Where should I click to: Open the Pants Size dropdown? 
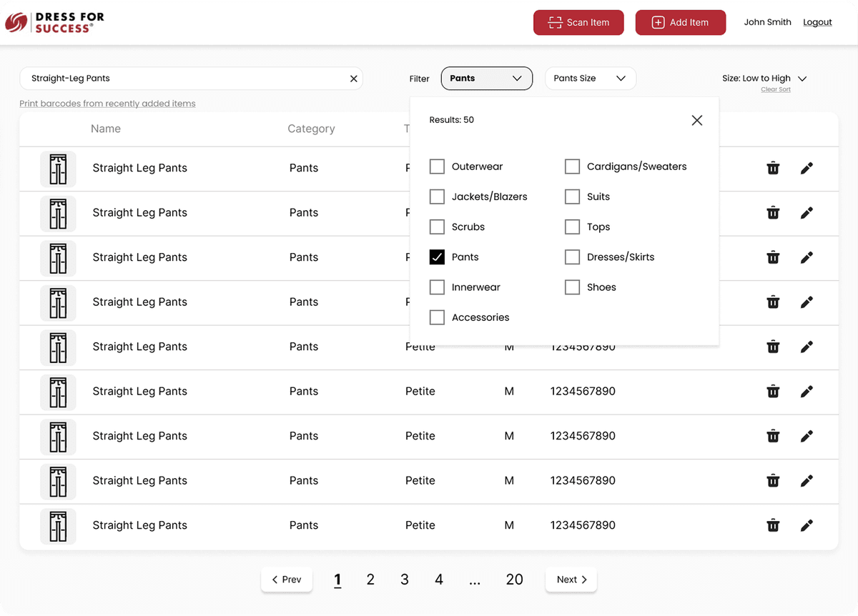point(590,79)
